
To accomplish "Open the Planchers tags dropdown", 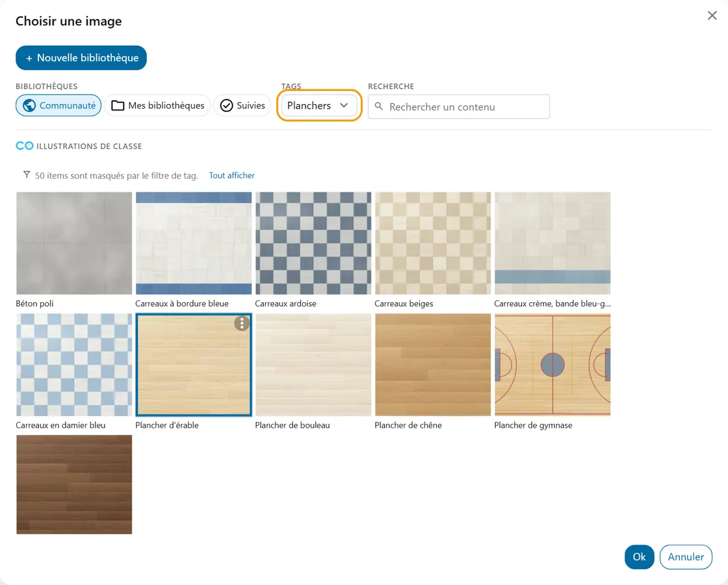I will [319, 105].
